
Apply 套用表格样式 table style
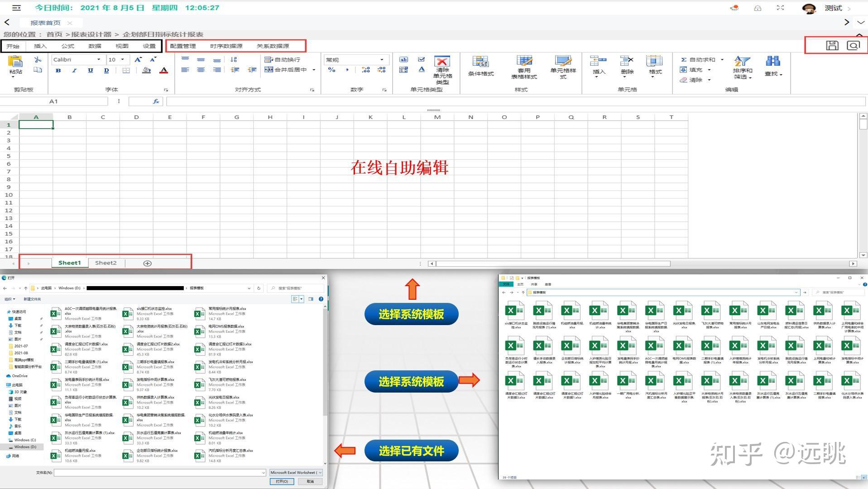pyautogui.click(x=524, y=67)
